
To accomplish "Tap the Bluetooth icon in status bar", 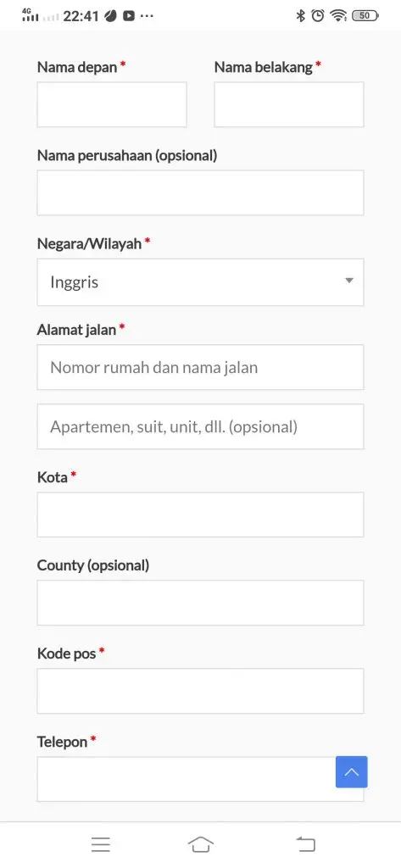I will [x=301, y=15].
